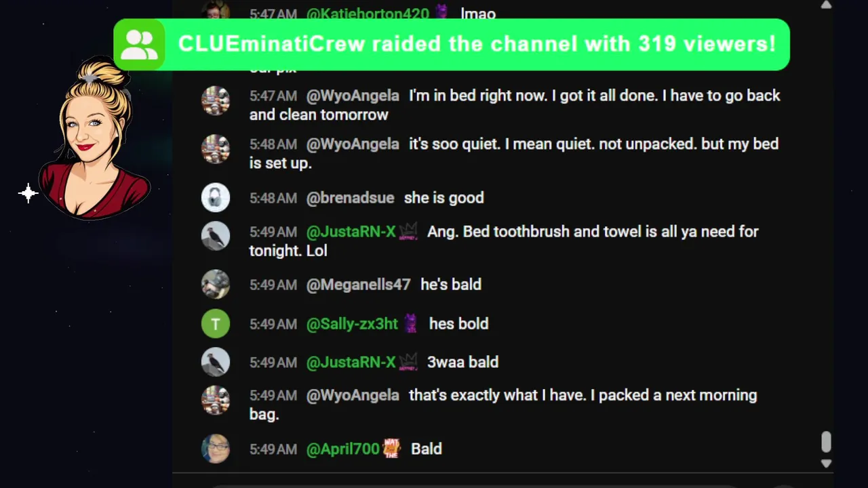This screenshot has width=868, height=488.
Task: Click Sally-zx3ht's green T avatar
Action: tap(216, 324)
